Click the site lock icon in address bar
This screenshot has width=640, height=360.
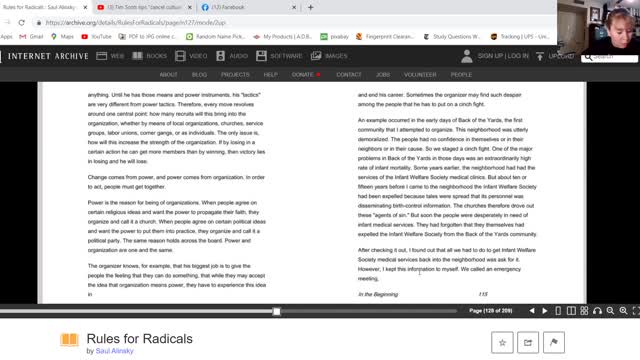[39, 23]
